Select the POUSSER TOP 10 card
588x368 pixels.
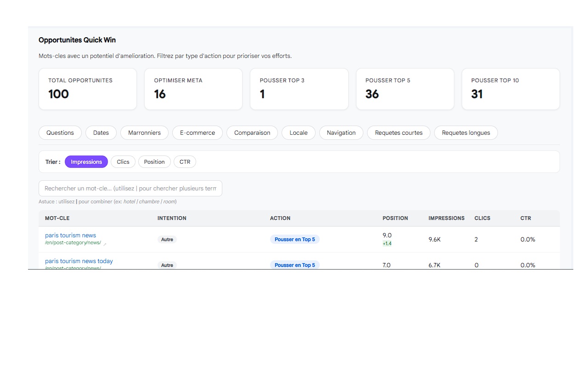510,89
